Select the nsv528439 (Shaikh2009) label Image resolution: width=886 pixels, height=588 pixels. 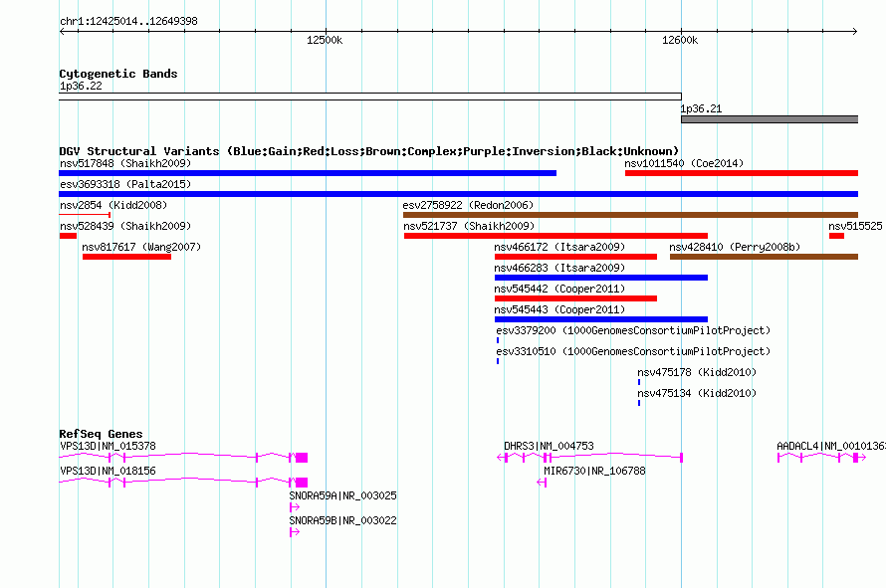(125, 226)
